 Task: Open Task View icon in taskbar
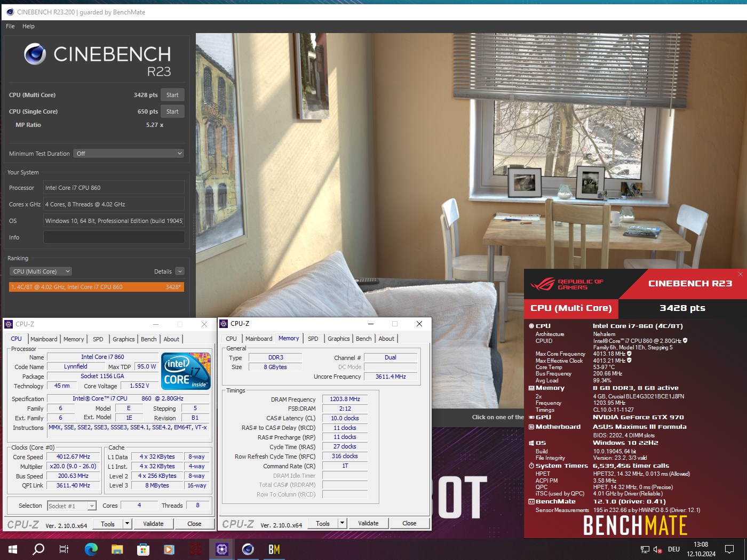click(x=64, y=549)
